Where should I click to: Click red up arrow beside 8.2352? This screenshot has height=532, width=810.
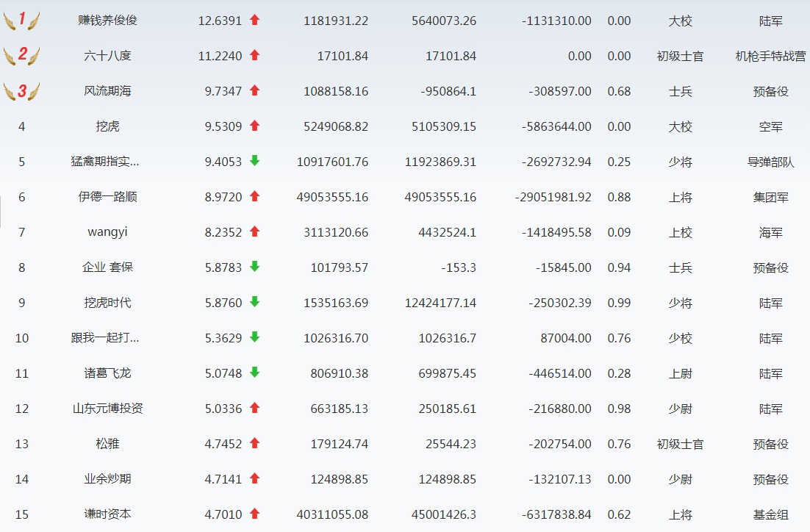click(254, 231)
